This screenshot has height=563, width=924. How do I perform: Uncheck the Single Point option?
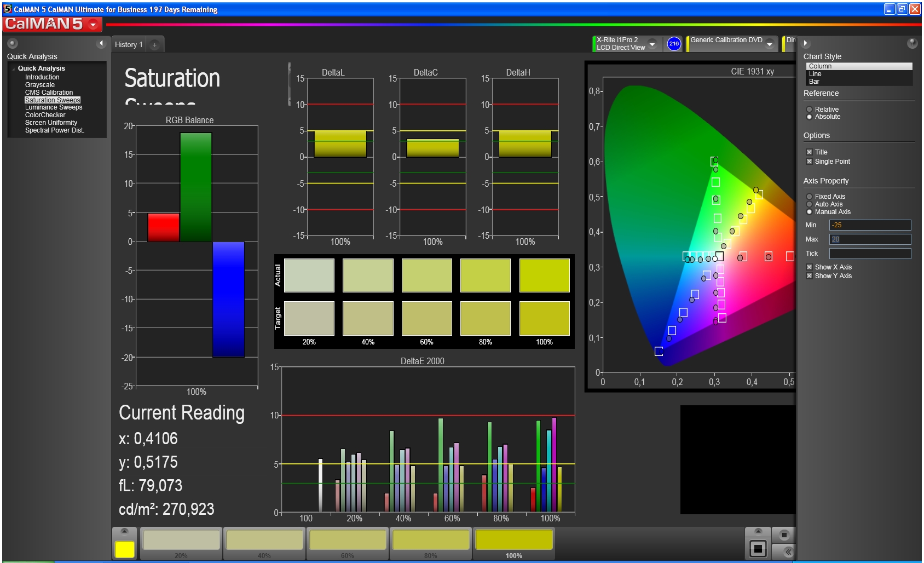tap(809, 162)
